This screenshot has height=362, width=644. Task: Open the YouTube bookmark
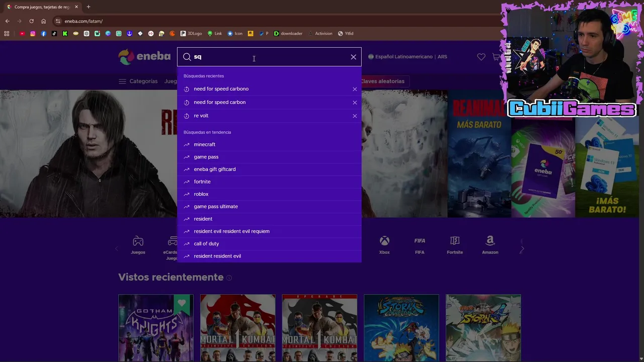(x=22, y=34)
